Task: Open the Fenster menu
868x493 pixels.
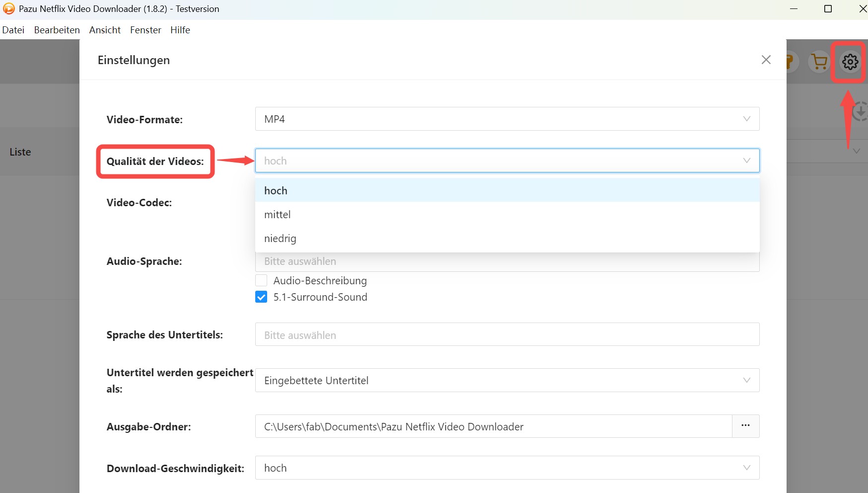Action: [145, 30]
